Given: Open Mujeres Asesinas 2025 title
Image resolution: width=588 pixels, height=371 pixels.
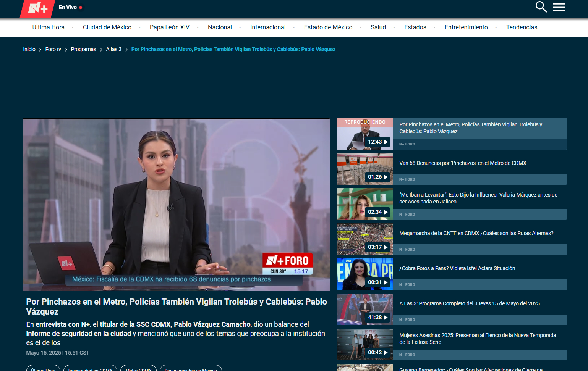Looking at the screenshot, I should (x=478, y=339).
